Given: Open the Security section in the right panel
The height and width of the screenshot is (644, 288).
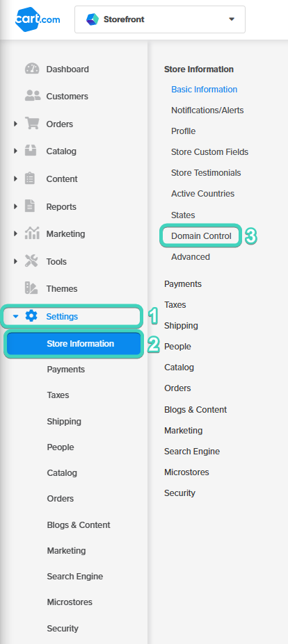Looking at the screenshot, I should coord(179,493).
